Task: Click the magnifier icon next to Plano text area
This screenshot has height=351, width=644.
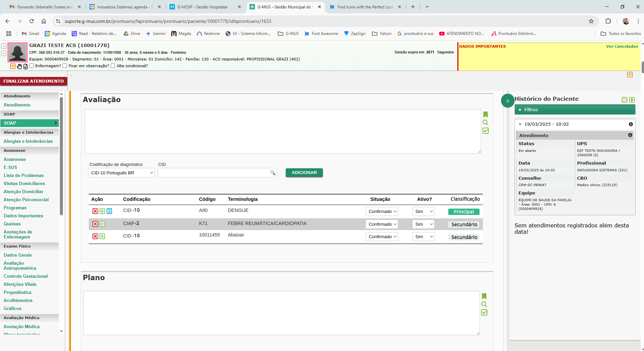Action: [484, 304]
